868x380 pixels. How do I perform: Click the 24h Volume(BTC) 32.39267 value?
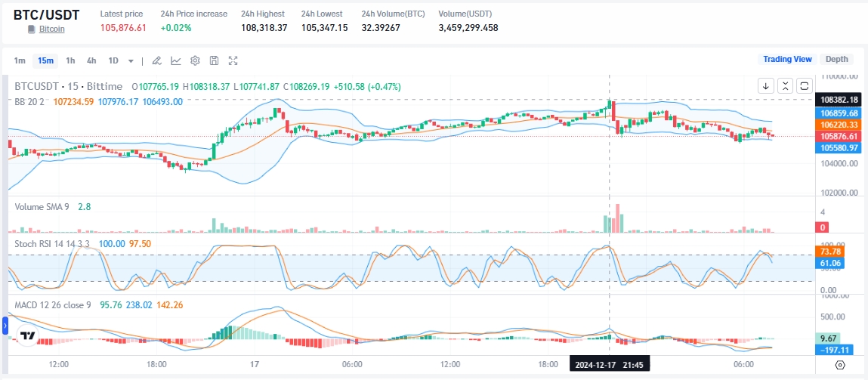click(381, 28)
